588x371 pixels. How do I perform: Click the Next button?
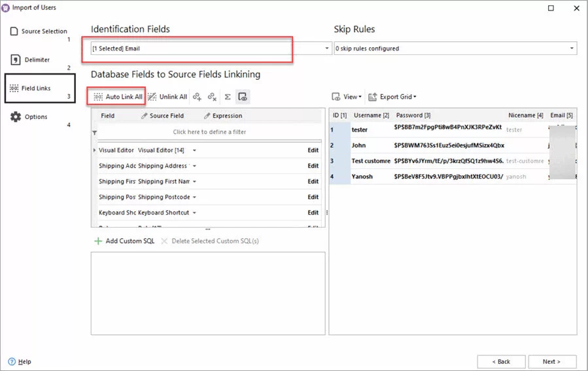552,361
